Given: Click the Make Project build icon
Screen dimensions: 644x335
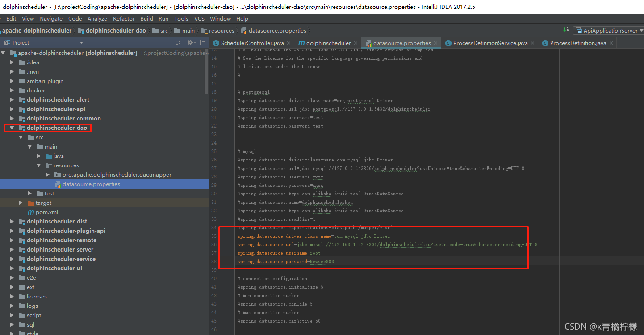Looking at the screenshot, I should tap(567, 30).
